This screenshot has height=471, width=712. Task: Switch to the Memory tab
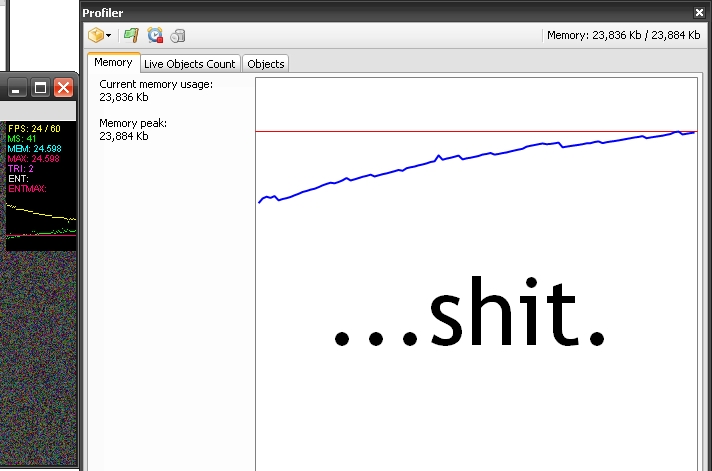(114, 63)
